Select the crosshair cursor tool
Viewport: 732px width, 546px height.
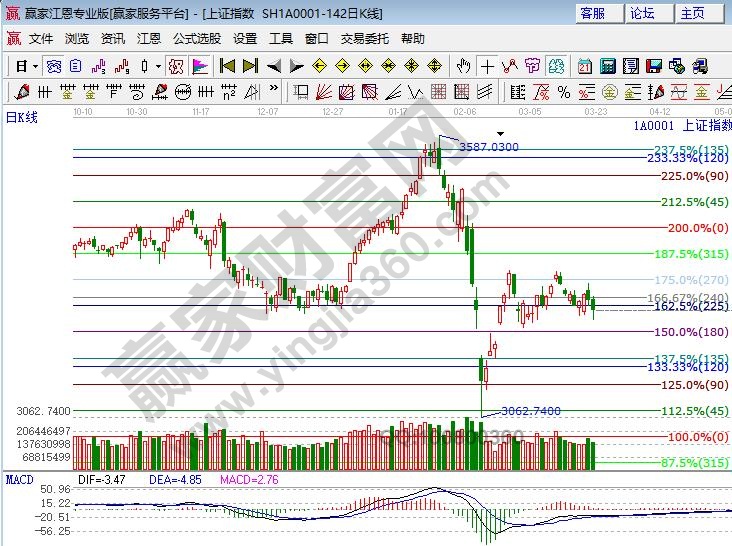tap(487, 66)
